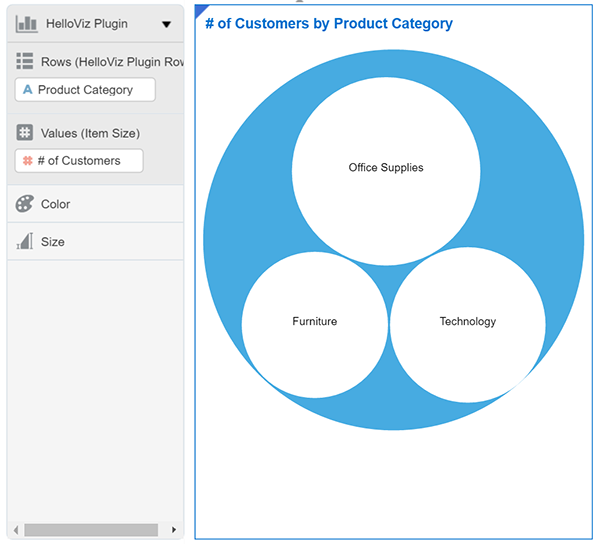Viewport: 600px width, 544px height.
Task: Open the HelloViz Plugin dropdown arrow
Action: click(x=166, y=24)
